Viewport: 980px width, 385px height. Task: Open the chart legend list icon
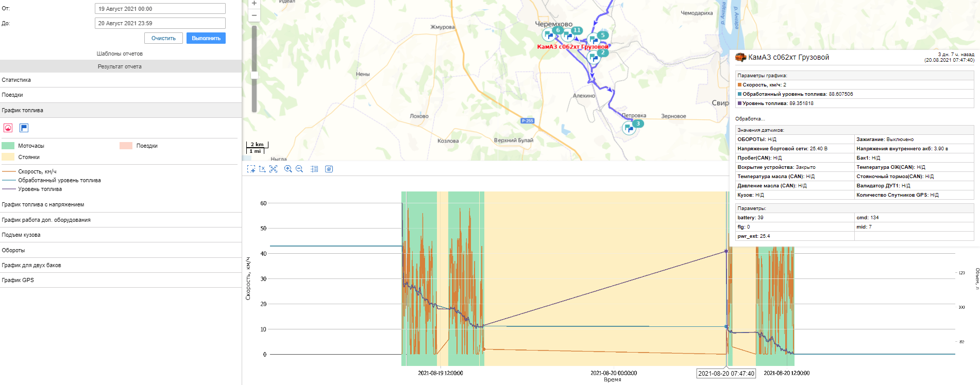click(314, 169)
